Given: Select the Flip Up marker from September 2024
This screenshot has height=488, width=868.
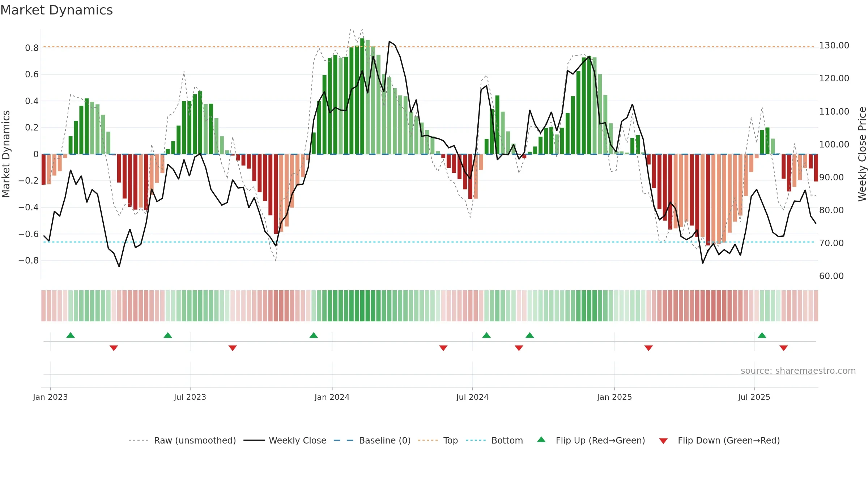Looking at the screenshot, I should (x=530, y=335).
